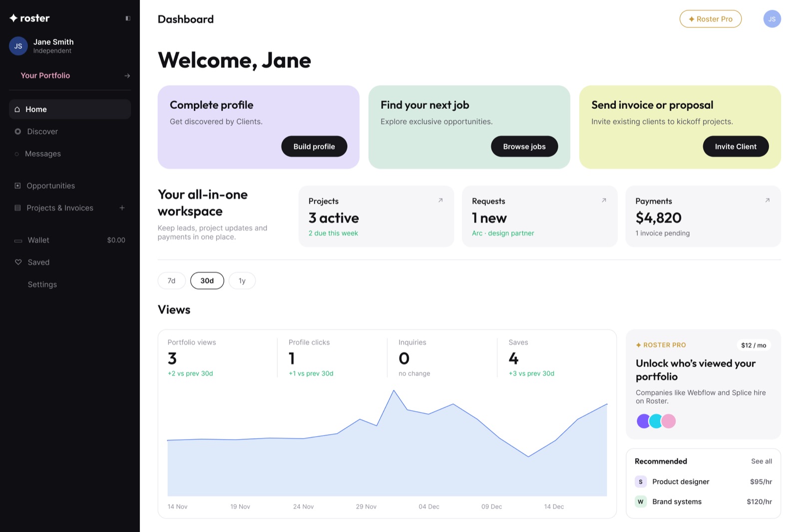Open Requests card arrow icon
The height and width of the screenshot is (532, 799).
pos(604,200)
